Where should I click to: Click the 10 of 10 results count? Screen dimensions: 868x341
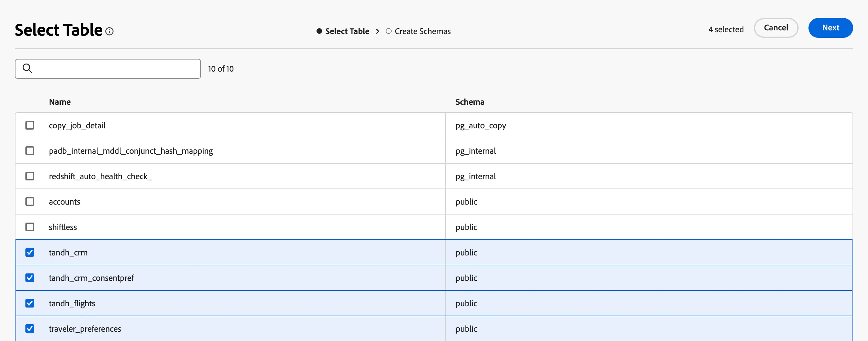point(221,69)
